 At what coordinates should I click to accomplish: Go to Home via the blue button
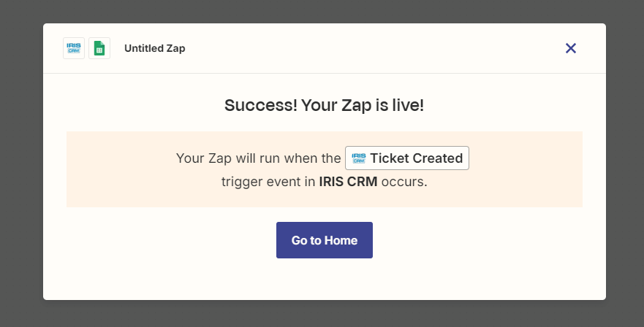(x=325, y=240)
